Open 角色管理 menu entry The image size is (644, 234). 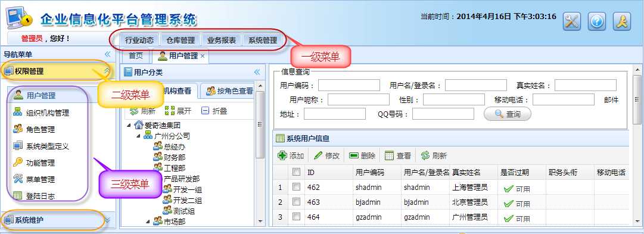coord(34,129)
